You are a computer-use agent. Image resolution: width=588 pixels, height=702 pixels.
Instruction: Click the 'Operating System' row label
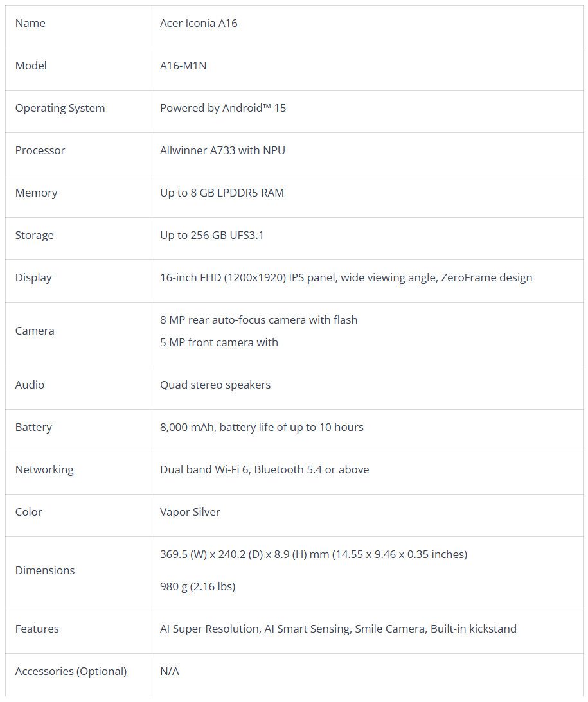click(x=60, y=108)
